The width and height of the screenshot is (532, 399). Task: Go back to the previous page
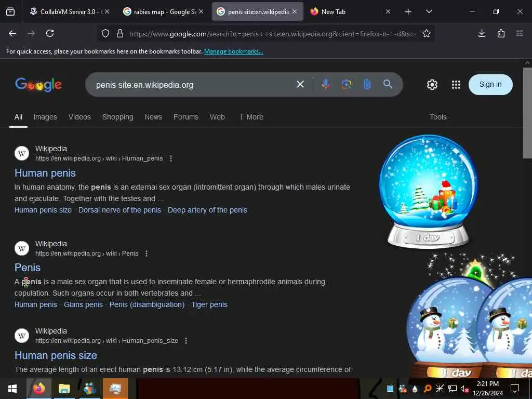12,33
